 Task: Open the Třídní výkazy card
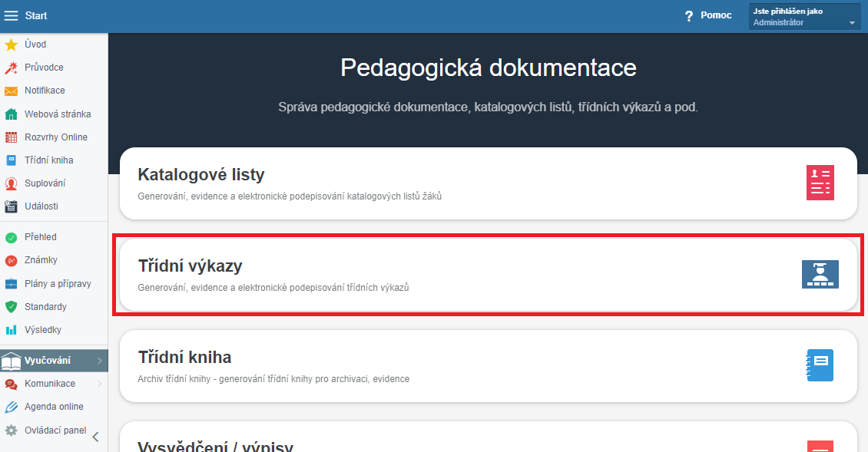[461, 275]
